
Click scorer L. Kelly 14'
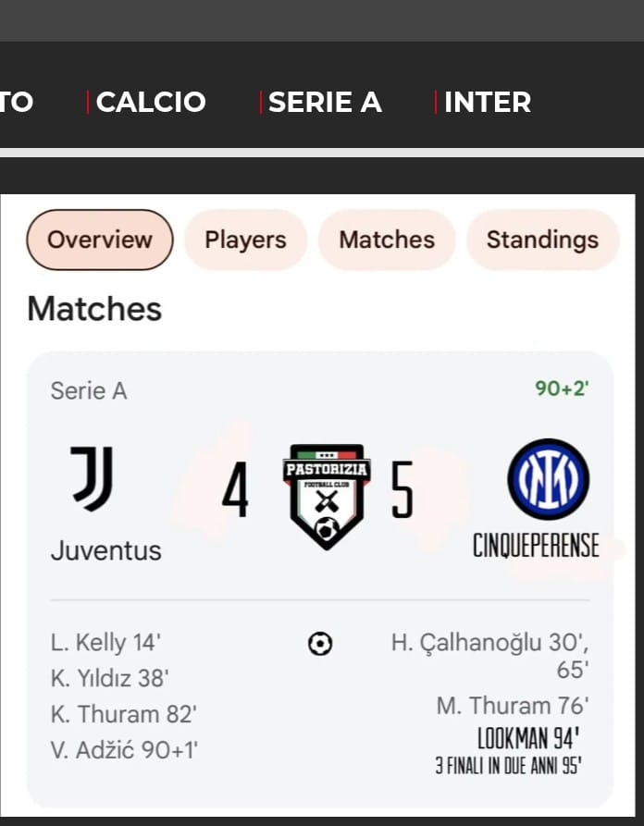(105, 643)
